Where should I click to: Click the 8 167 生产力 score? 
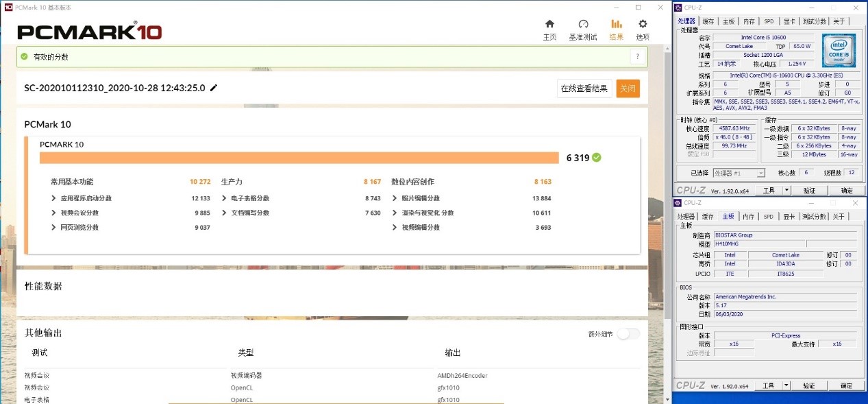tap(373, 182)
